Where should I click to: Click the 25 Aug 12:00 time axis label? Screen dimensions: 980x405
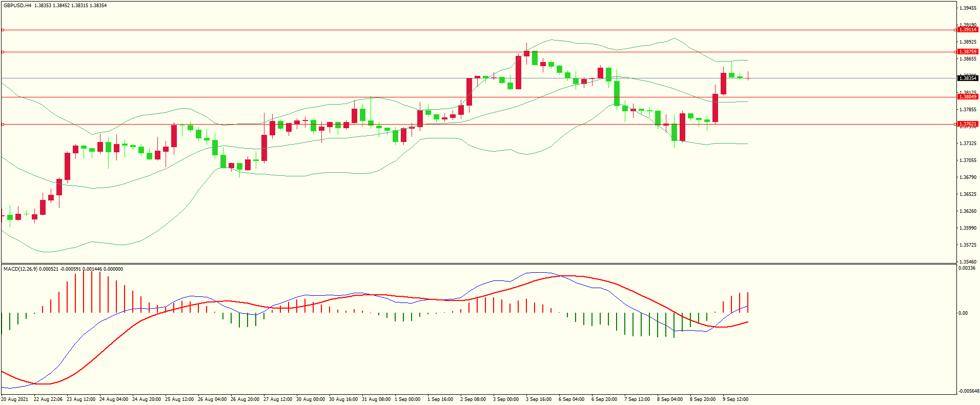click(179, 399)
